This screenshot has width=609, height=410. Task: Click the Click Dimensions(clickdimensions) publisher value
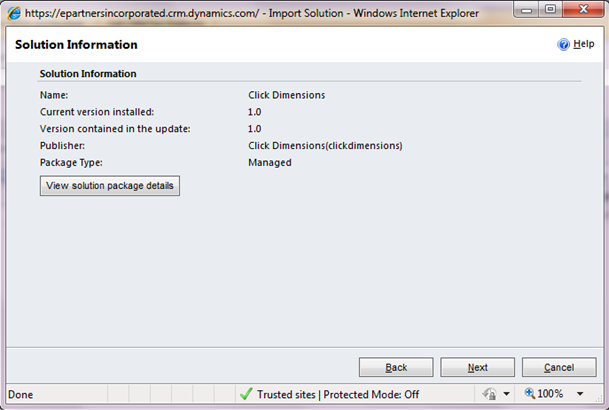tap(325, 145)
